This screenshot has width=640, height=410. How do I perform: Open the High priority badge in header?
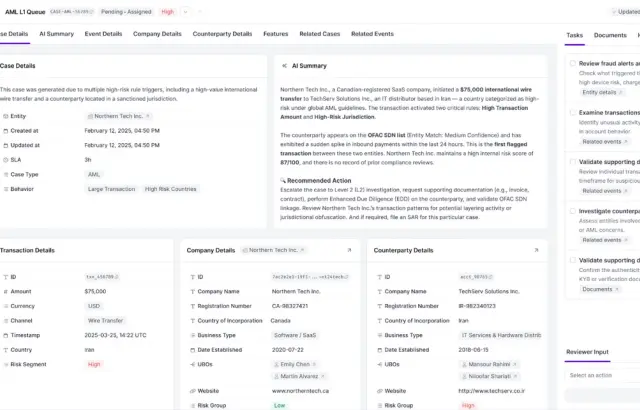[167, 12]
